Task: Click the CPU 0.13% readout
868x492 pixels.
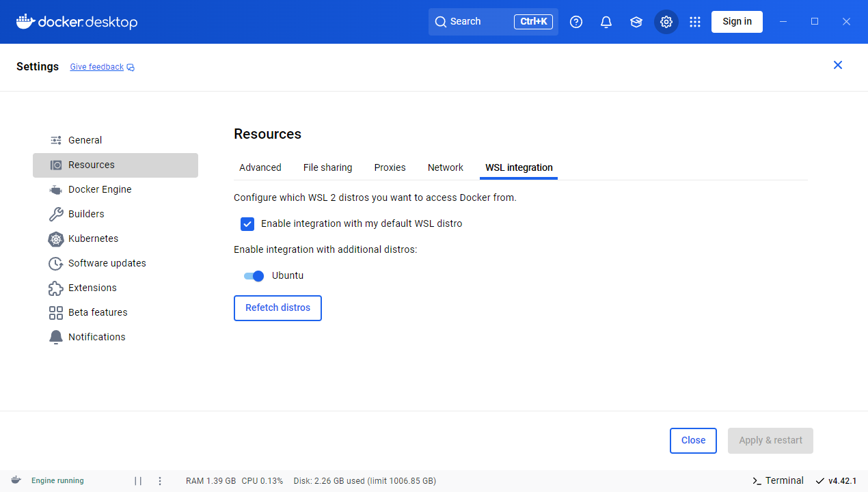Action: click(262, 481)
